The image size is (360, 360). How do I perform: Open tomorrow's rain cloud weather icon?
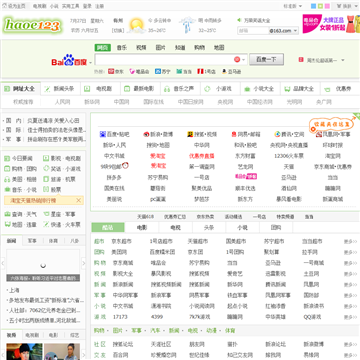187,25
